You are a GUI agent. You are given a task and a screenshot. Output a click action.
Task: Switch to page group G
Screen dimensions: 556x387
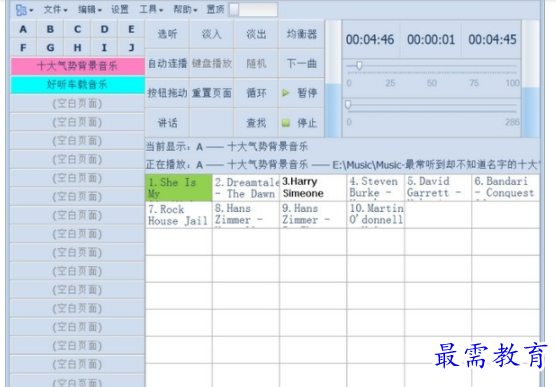tap(50, 48)
